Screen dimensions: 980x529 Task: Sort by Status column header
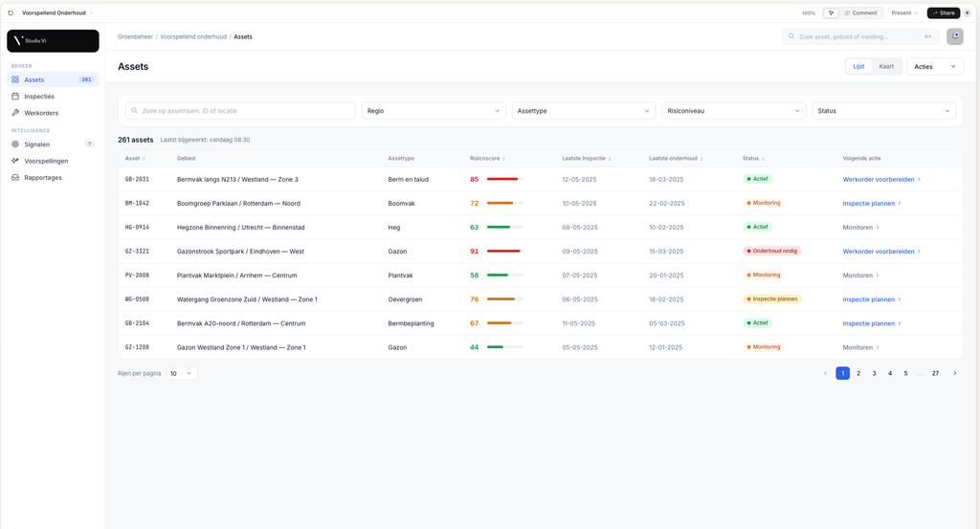click(753, 159)
